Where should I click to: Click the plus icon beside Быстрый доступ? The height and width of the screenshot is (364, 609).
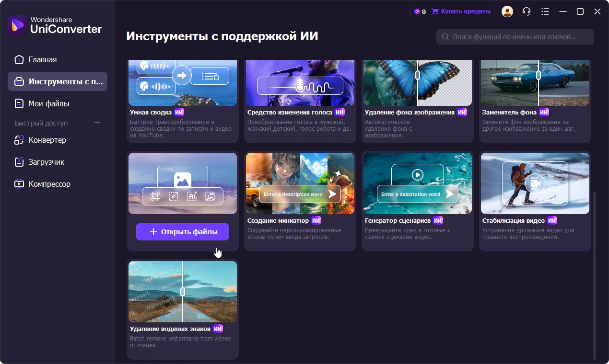click(97, 123)
